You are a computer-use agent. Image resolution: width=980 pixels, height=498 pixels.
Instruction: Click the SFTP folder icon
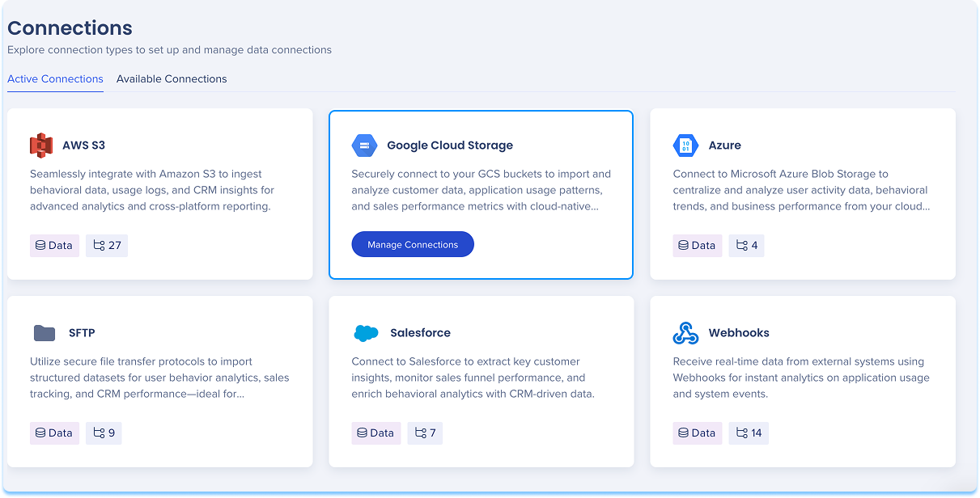pyautogui.click(x=45, y=333)
